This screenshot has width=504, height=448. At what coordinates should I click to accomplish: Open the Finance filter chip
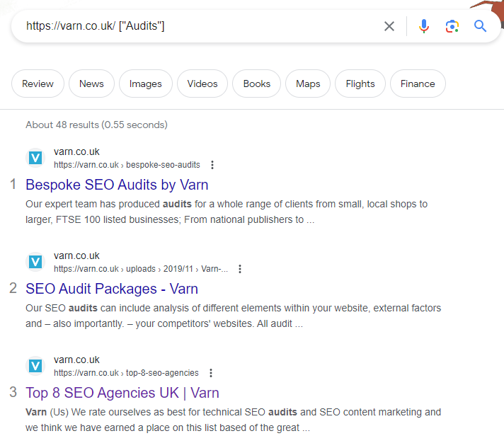tap(418, 84)
